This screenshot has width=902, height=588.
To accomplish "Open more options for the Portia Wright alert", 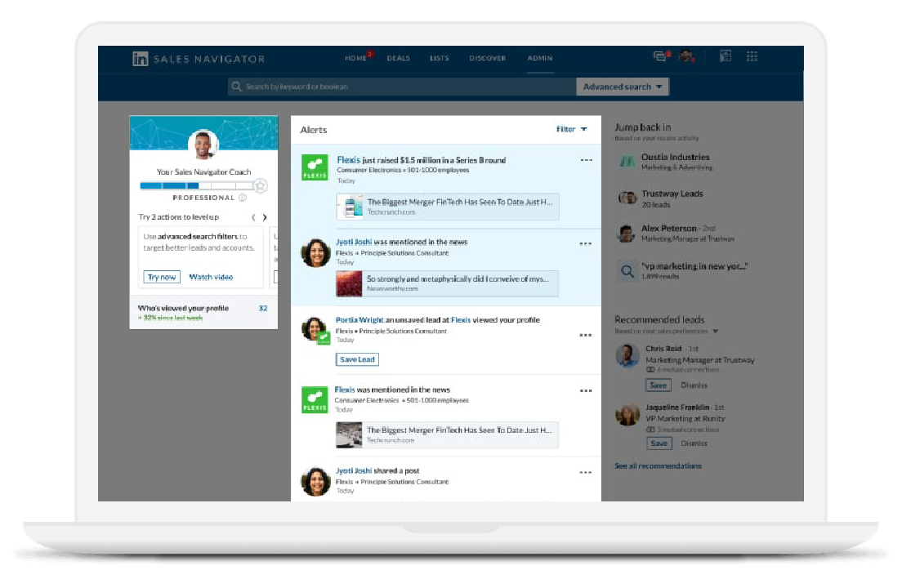I will (586, 335).
